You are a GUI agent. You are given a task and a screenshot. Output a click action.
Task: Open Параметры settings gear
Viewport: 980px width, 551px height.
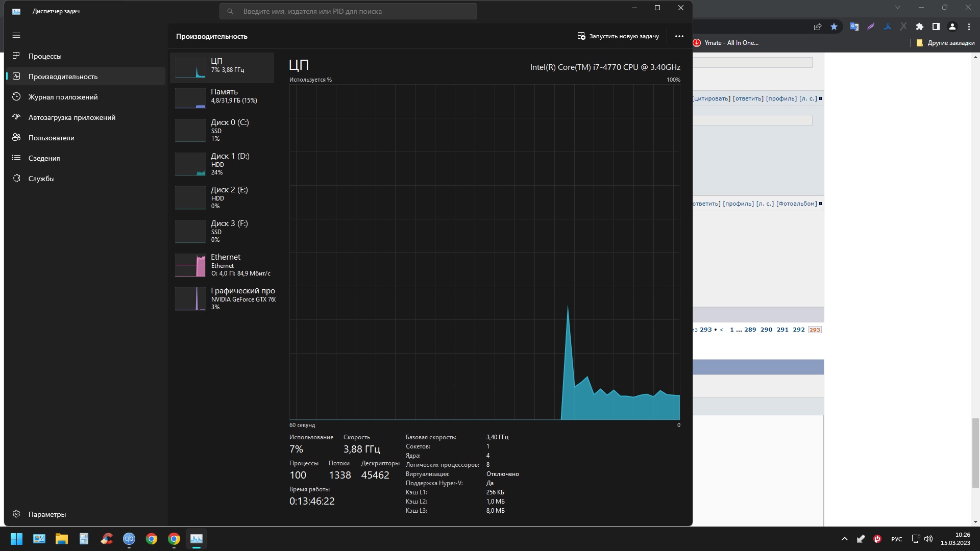tap(16, 514)
